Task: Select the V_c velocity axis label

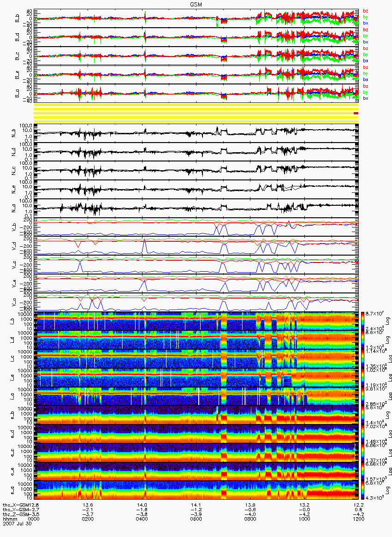Action: [14, 265]
